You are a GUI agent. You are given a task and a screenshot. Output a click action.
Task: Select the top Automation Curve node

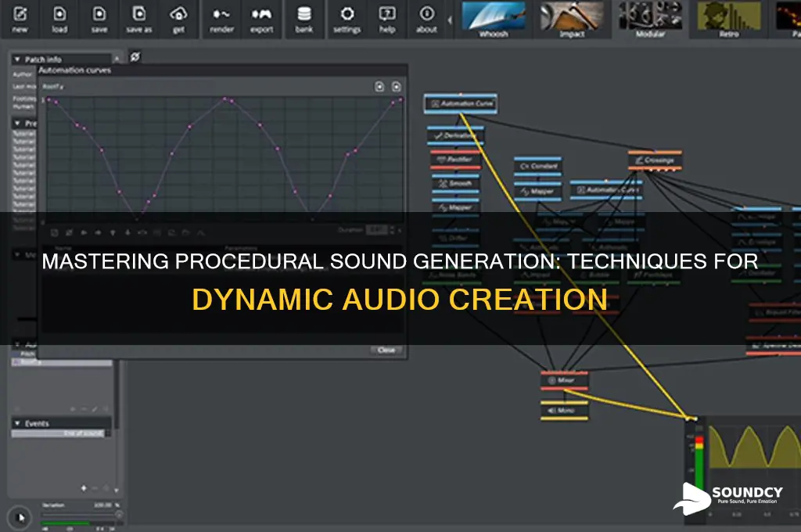tap(460, 104)
